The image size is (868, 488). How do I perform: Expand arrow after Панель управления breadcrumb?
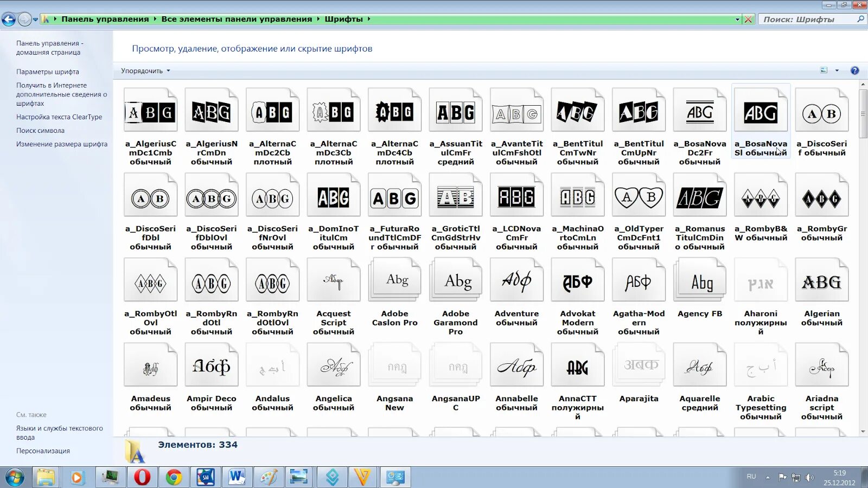tap(155, 19)
